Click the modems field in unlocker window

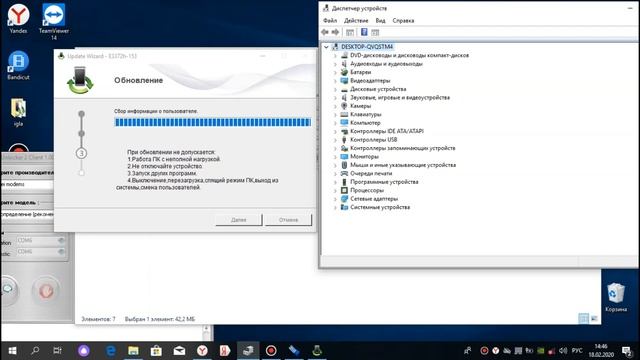pyautogui.click(x=27, y=184)
